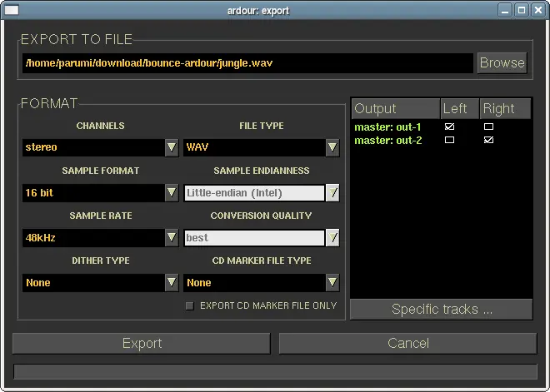Click the Left column header
550x392 pixels.
pos(460,108)
